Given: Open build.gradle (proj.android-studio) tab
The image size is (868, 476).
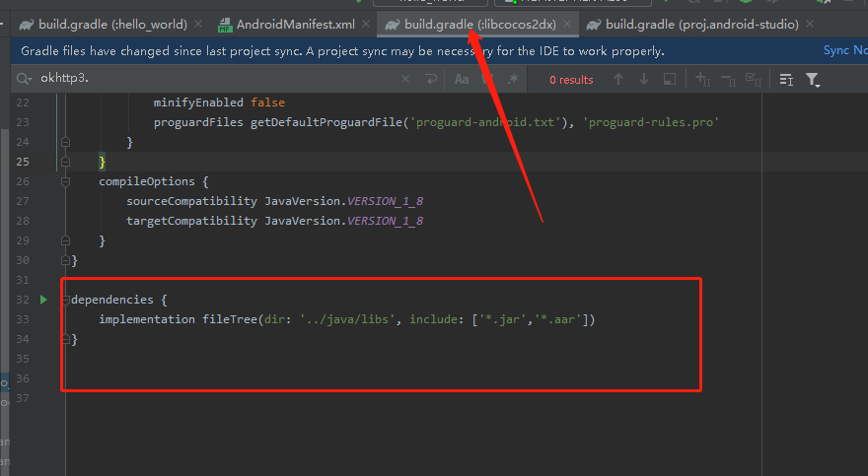Looking at the screenshot, I should (701, 25).
